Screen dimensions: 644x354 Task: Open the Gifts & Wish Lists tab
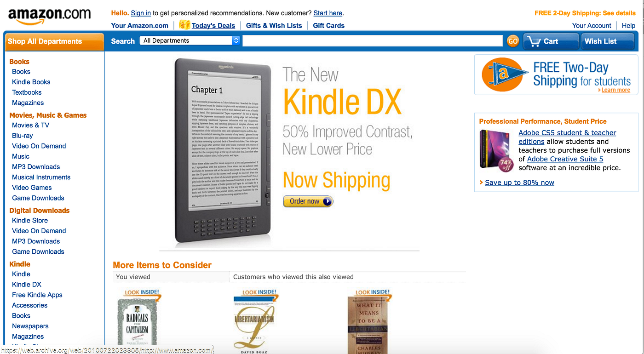click(x=274, y=25)
